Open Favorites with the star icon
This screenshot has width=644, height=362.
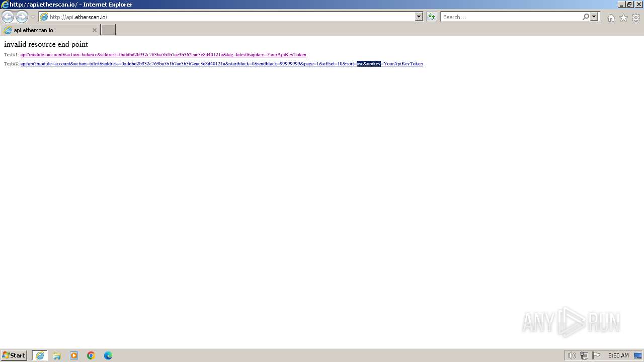click(623, 18)
